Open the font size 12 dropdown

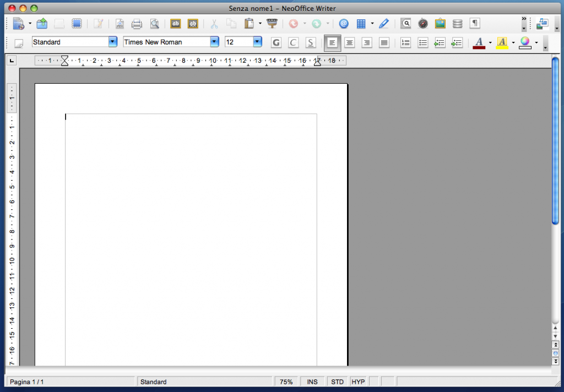pos(257,42)
